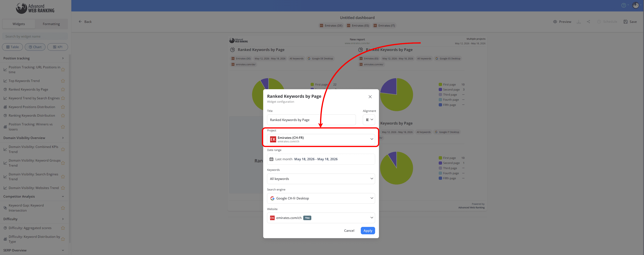Click the Second page 3 purple legend swatch
Image resolution: width=644 pixels, height=255 pixels.
[x=440, y=90]
